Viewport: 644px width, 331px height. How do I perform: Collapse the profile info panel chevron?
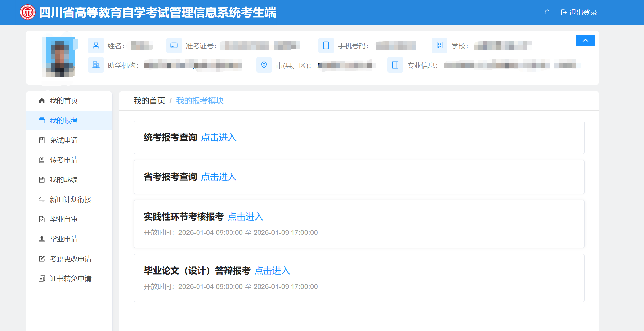(585, 41)
